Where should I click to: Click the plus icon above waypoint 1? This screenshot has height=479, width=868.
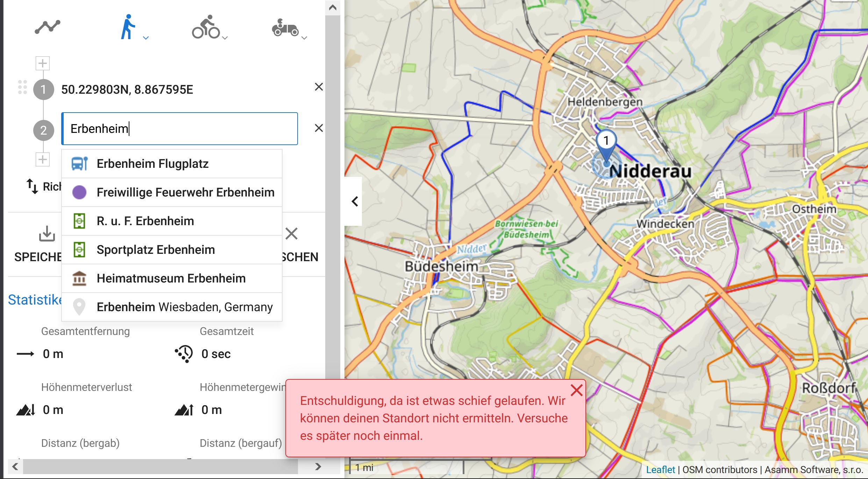click(43, 63)
